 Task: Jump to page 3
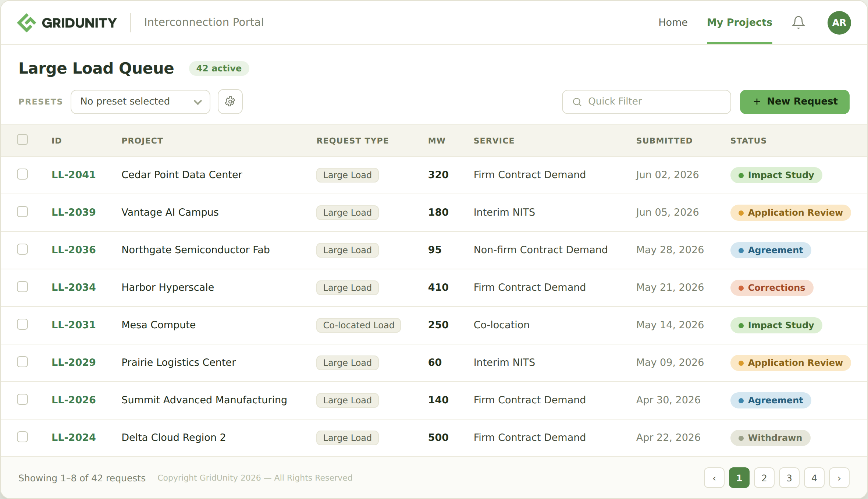point(789,478)
